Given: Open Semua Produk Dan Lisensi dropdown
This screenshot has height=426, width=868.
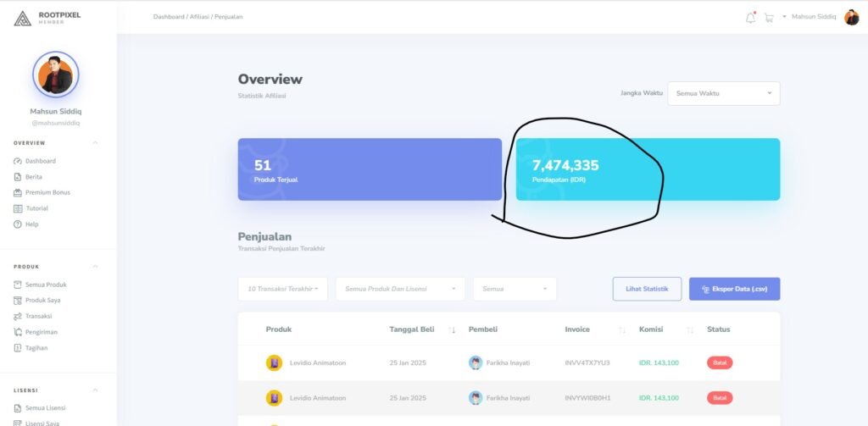Looking at the screenshot, I should [x=400, y=289].
